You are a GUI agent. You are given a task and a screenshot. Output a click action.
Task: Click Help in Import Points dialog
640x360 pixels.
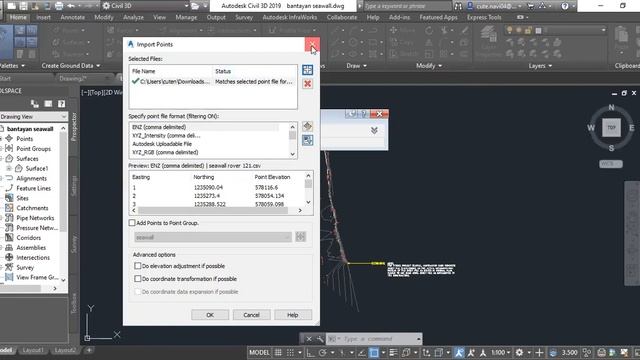point(293,315)
